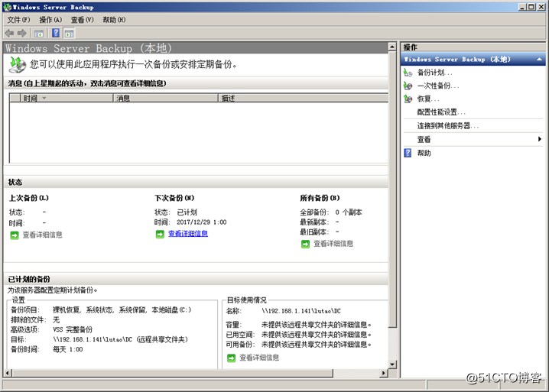The height and width of the screenshot is (392, 549).
Task: Click 查看详细信息 under 上次备份
Action: point(42,235)
